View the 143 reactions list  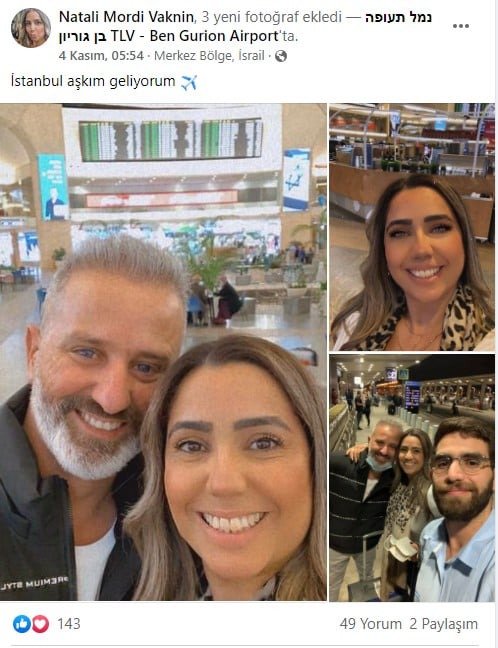(x=69, y=624)
